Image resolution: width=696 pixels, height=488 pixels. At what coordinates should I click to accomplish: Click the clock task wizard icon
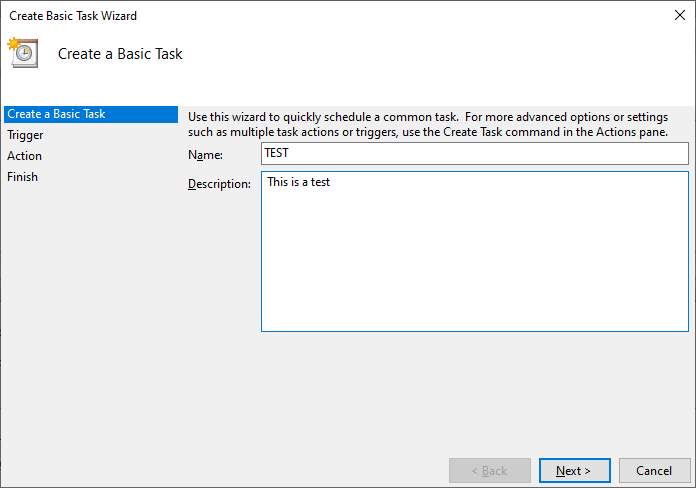(23, 52)
